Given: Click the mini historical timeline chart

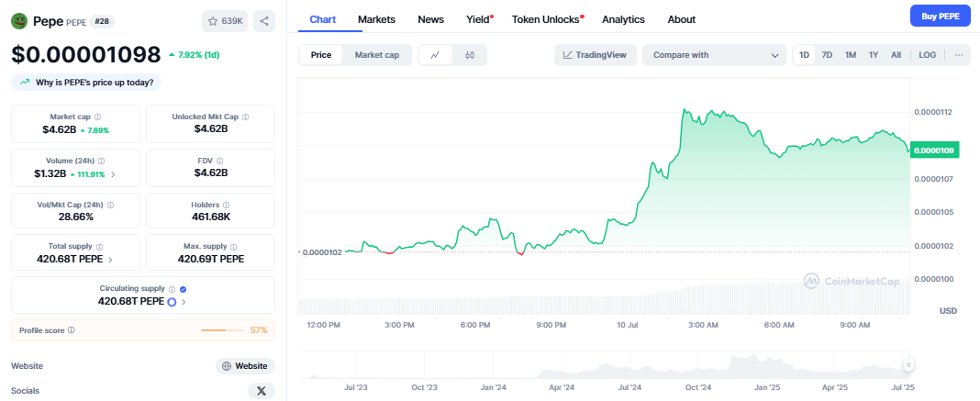Looking at the screenshot, I should tap(603, 365).
